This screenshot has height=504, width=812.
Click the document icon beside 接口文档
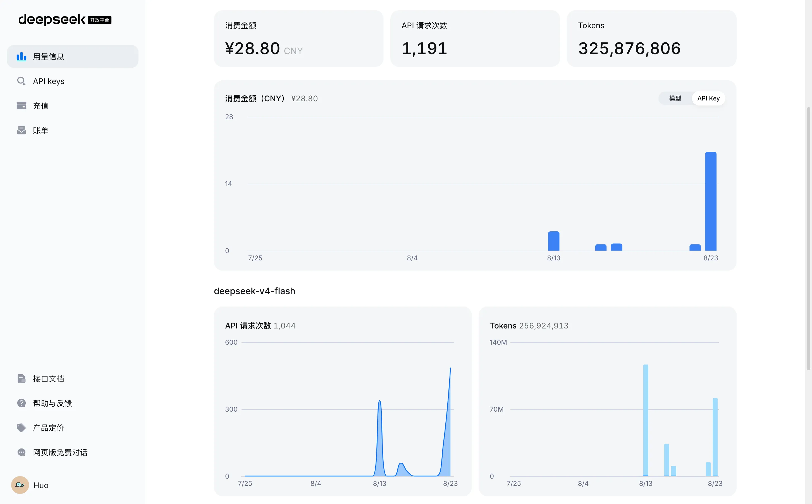coord(21,378)
